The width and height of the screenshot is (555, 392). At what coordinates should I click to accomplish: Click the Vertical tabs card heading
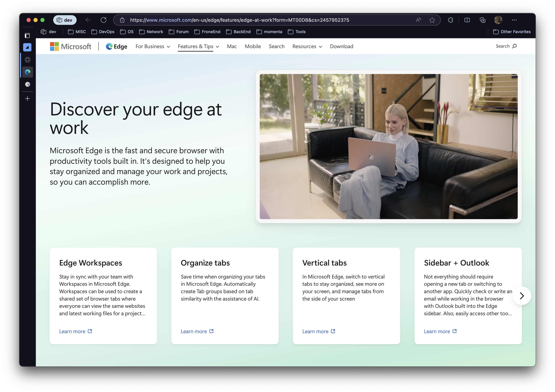click(324, 263)
